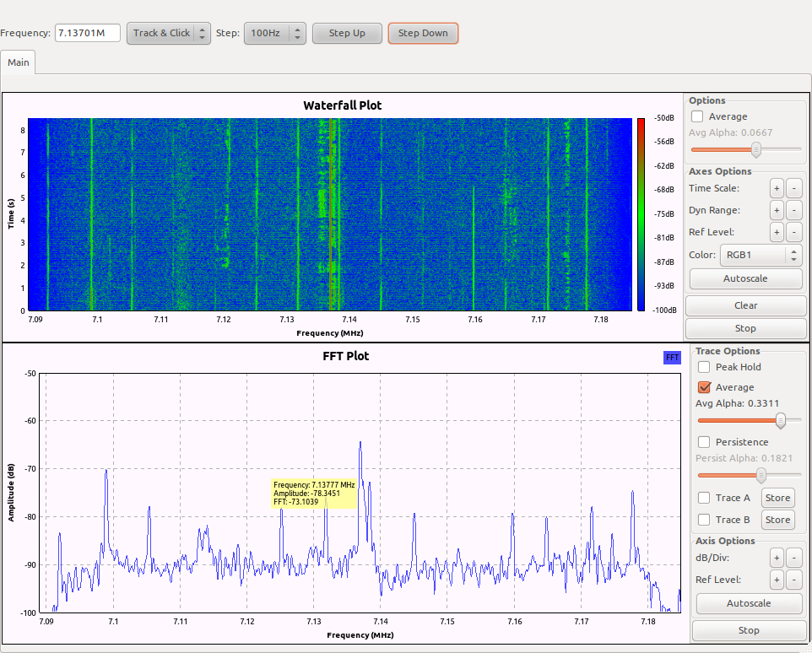The image size is (812, 653).
Task: Open the Step 100Hz dropdown
Action: pyautogui.click(x=275, y=33)
